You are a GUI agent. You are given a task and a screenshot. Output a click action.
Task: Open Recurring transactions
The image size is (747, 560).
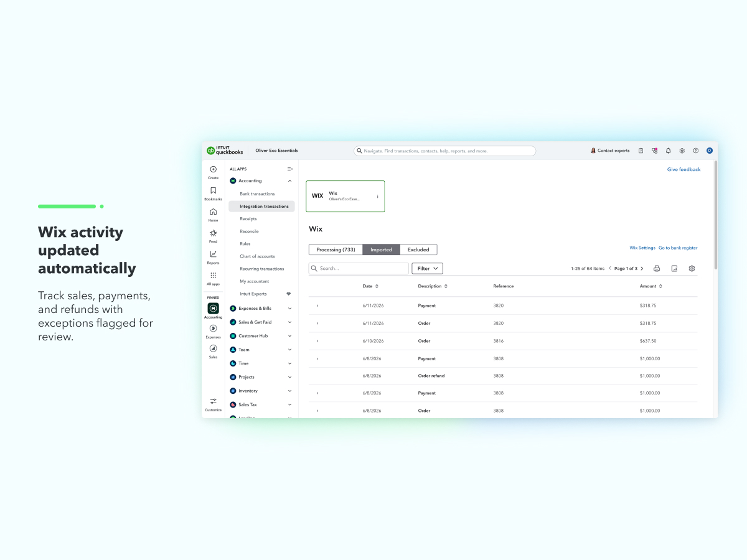(x=261, y=269)
